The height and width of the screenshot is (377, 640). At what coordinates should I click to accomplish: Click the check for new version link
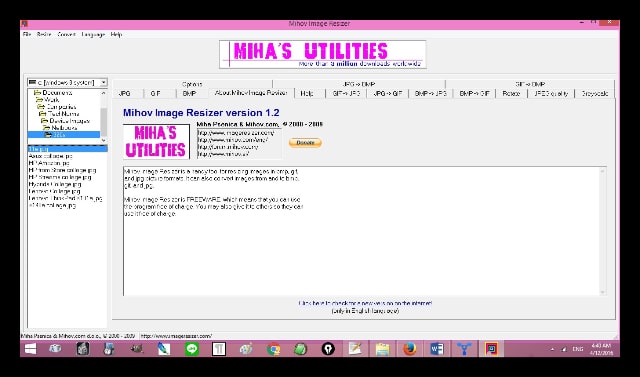pyautogui.click(x=365, y=303)
